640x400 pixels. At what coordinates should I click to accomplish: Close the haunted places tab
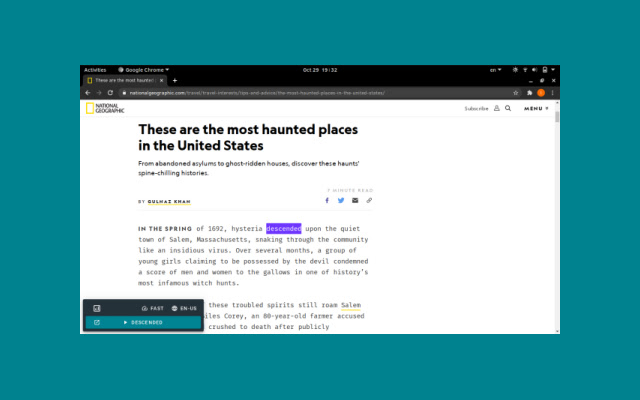[x=161, y=80]
